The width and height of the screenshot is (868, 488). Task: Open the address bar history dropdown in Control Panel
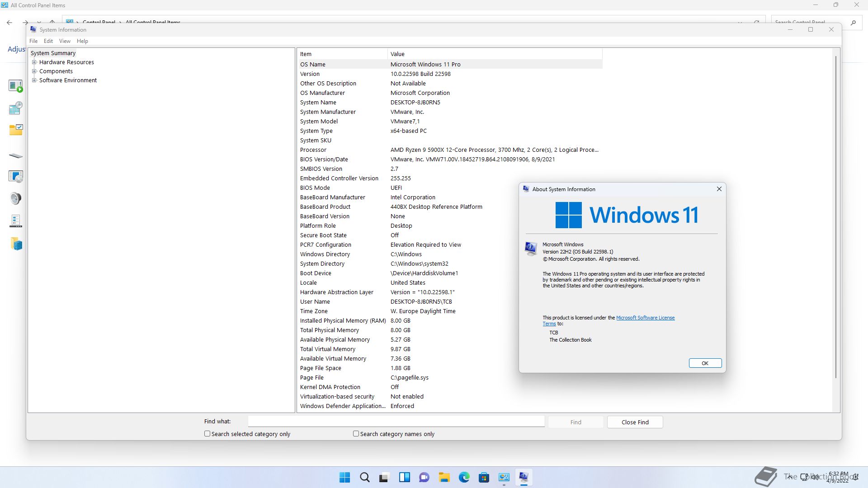coord(740,22)
